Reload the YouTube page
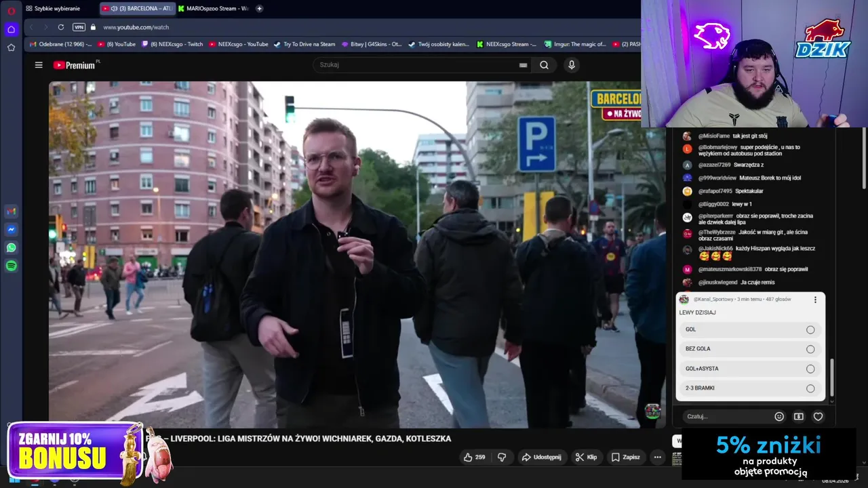This screenshot has height=488, width=868. [61, 27]
